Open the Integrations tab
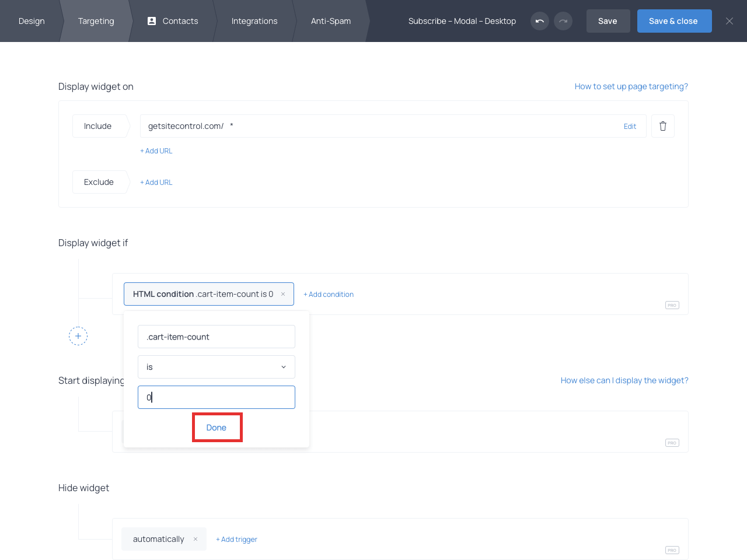747x560 pixels. [x=254, y=21]
